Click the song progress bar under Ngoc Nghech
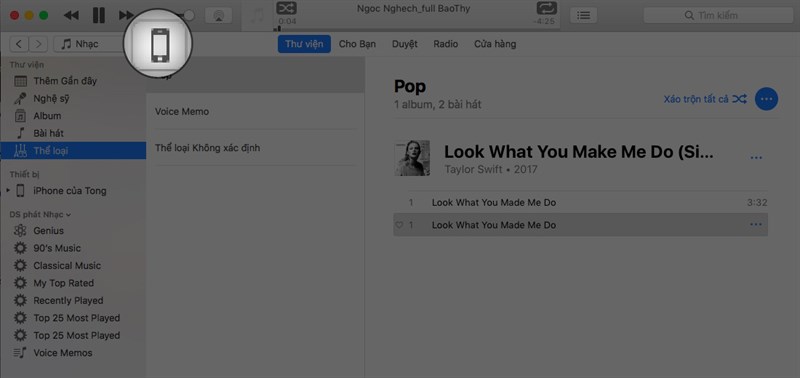800x378 pixels. point(418,29)
